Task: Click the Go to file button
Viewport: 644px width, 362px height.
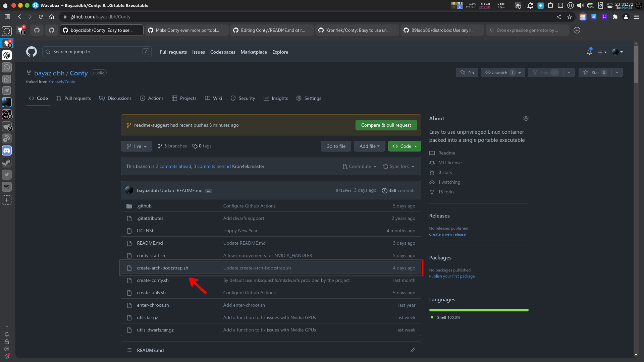Action: pos(336,146)
